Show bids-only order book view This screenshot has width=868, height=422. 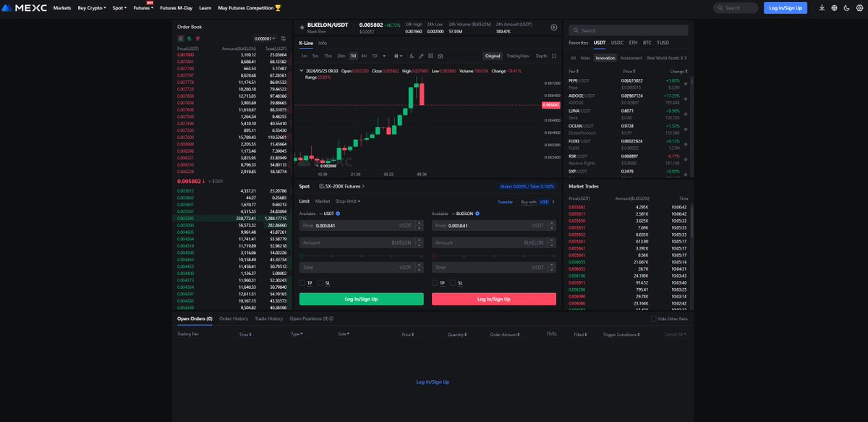[x=189, y=38]
